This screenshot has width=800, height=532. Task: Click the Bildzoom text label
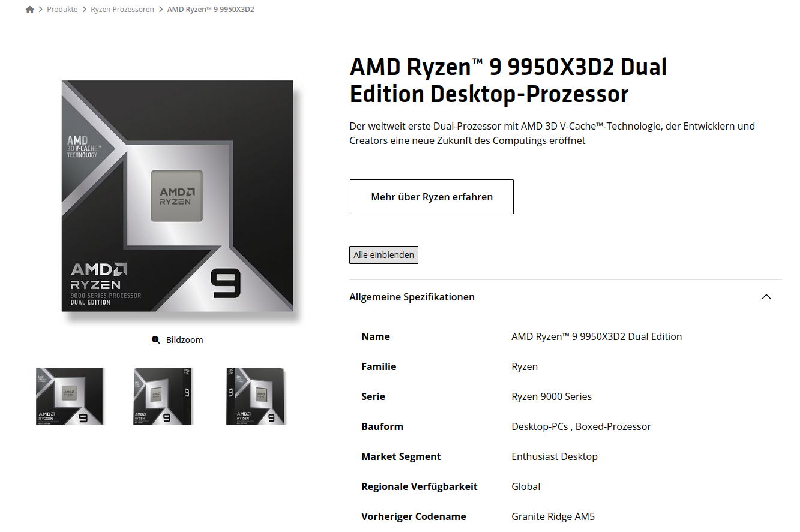point(184,340)
